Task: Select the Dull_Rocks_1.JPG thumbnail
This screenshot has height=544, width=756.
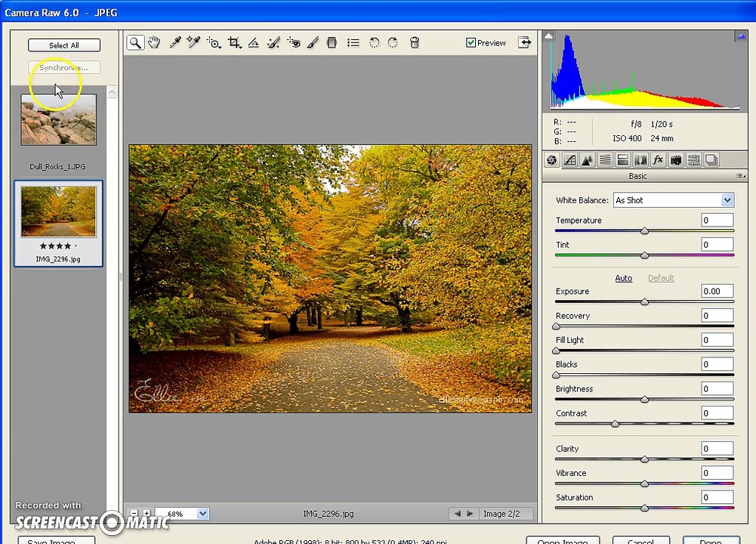Action: tap(58, 119)
